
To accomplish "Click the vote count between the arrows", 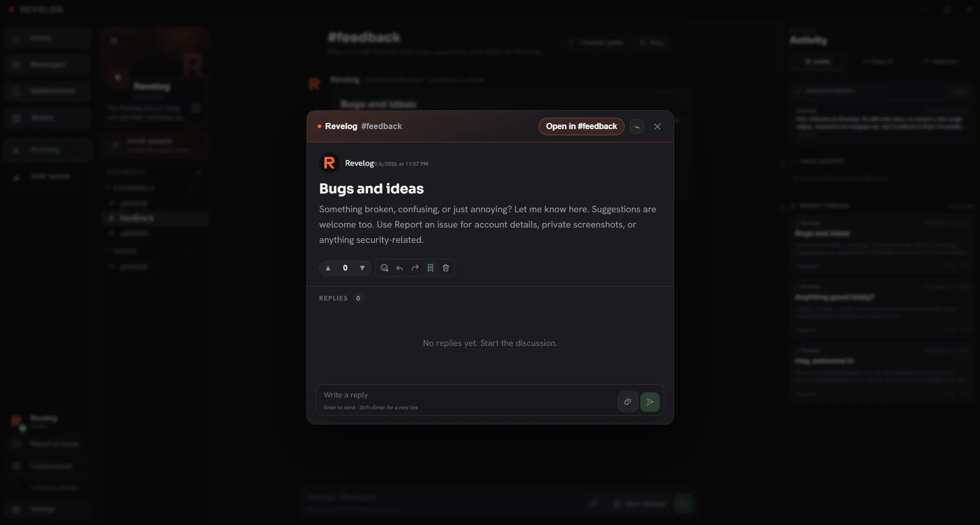I will pos(345,268).
